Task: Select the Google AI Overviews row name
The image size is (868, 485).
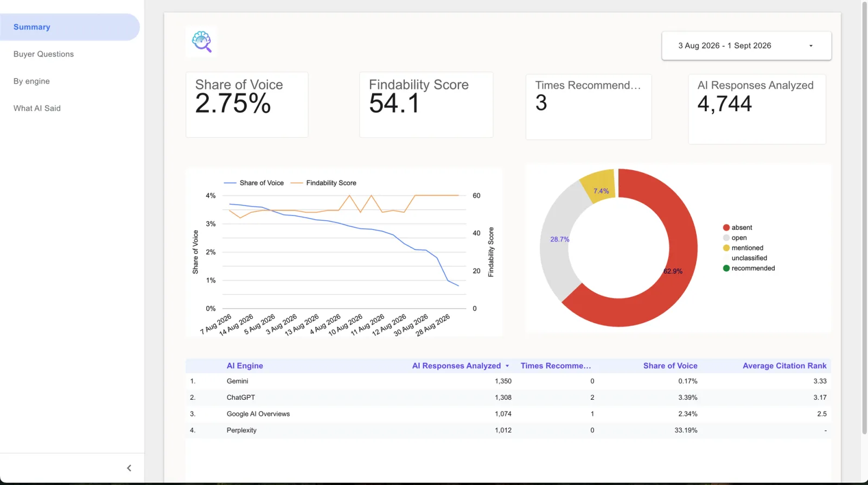Action: point(258,414)
